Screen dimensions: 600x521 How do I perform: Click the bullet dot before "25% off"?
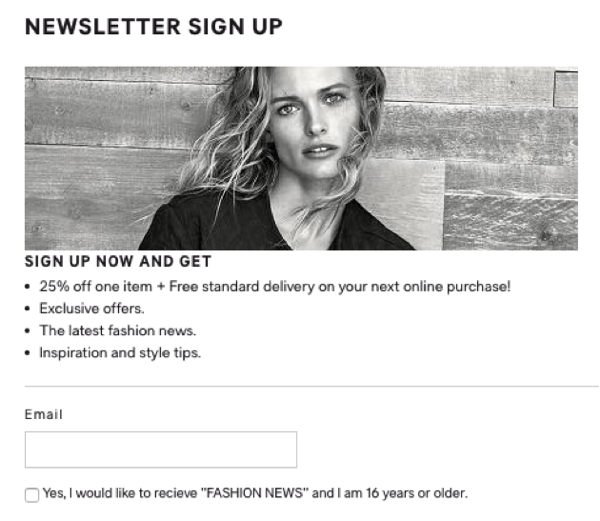[x=27, y=287]
